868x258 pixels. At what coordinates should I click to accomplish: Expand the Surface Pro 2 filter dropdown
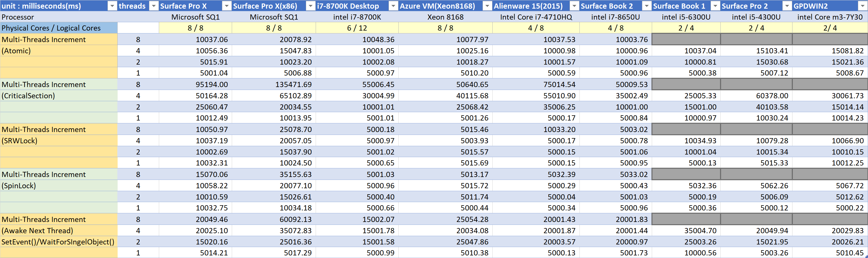[787, 6]
